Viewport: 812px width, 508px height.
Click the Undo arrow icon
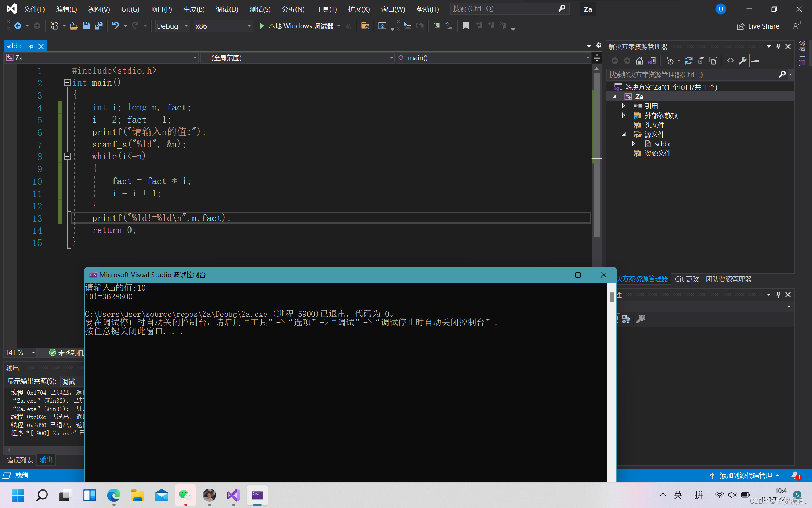[115, 26]
